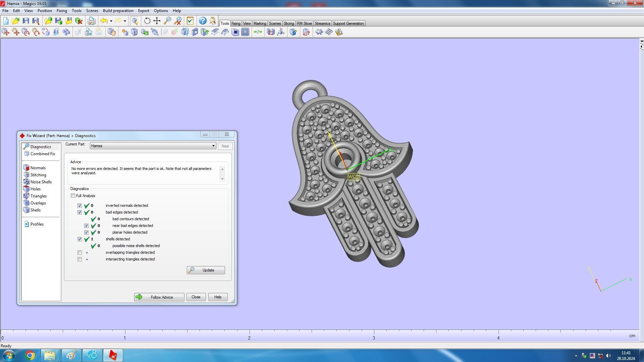Click the Zoom magnifier tool icon
Screen dimensions: 644x362
(x=167, y=21)
